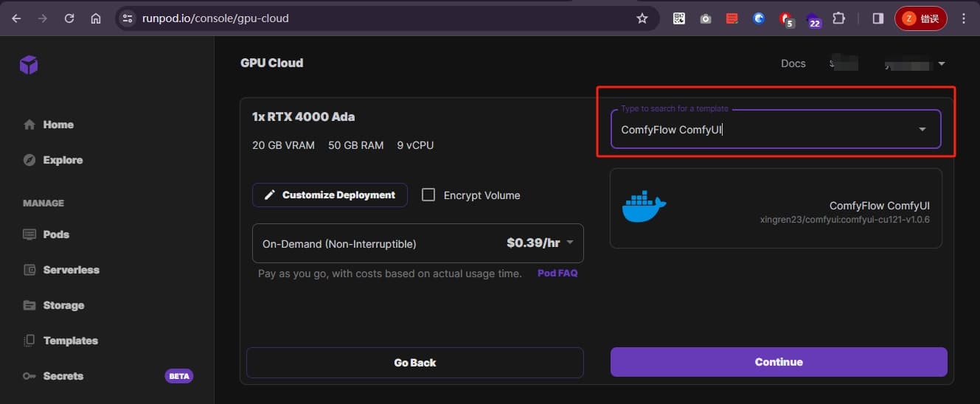Expand the template search dropdown arrow
Screen dimensions: 980x404
[x=922, y=130]
